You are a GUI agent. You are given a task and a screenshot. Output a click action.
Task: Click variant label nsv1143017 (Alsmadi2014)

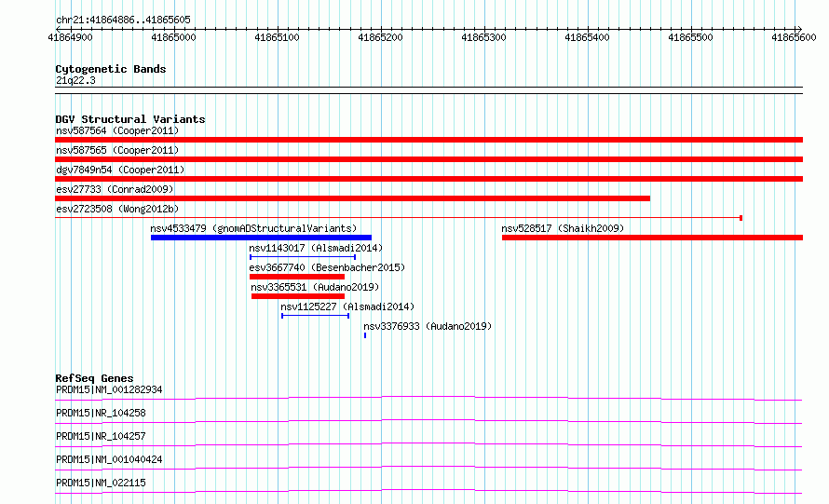pyautogui.click(x=316, y=248)
